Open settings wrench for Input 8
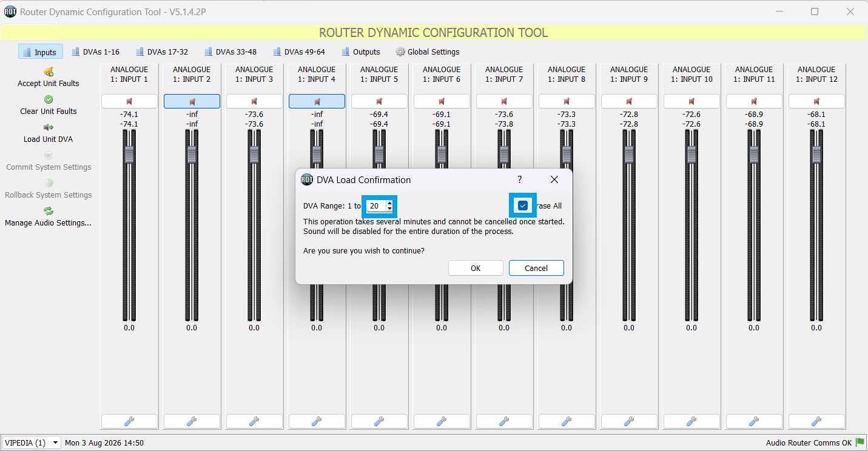This screenshot has width=868, height=451. 567,421
